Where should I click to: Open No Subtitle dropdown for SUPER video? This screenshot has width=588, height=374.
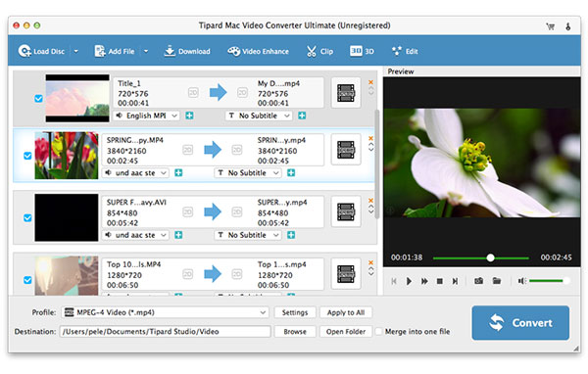[248, 235]
